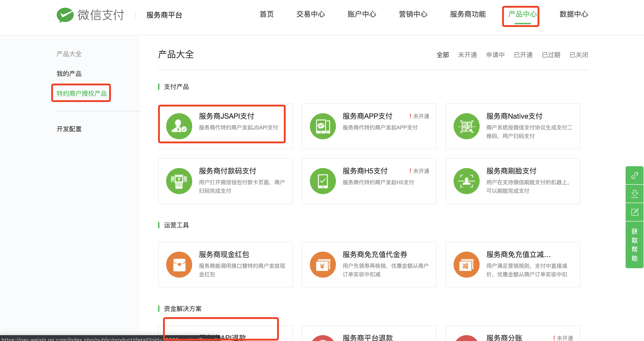This screenshot has width=644, height=341.
Task: Open 获取帮助 help button on right edge
Action: (x=635, y=245)
